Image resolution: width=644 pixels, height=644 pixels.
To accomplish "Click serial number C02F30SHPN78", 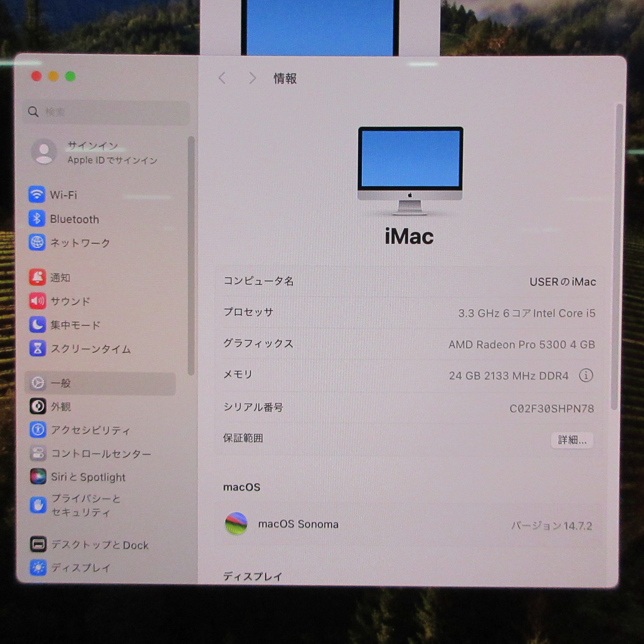I will (x=551, y=408).
